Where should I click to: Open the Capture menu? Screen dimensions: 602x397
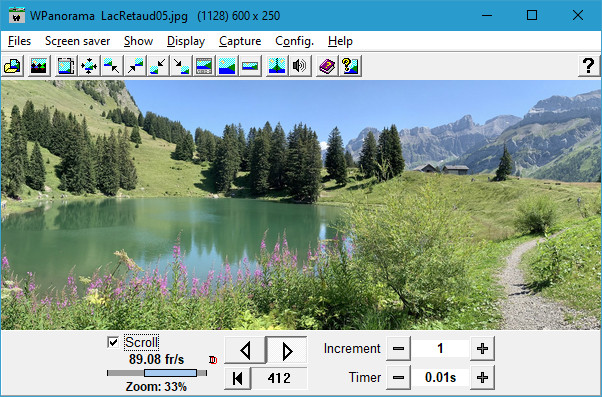point(240,41)
